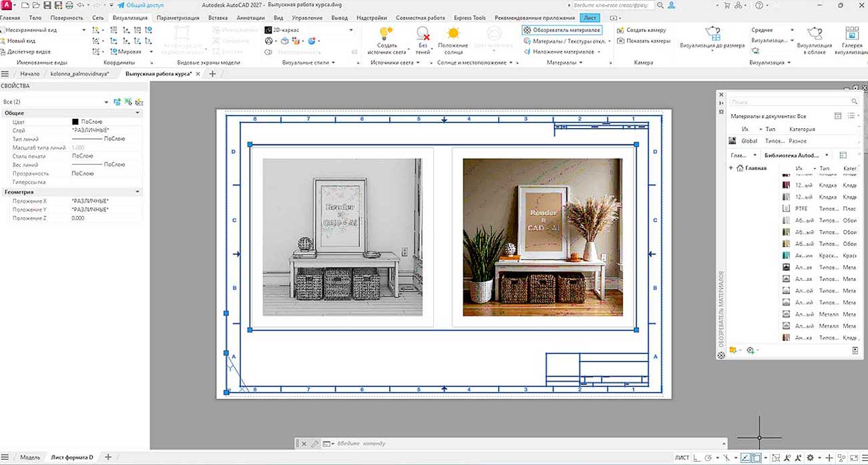The height and width of the screenshot is (465, 868).
Task: Open the 2D-каркас visual style dropdown
Action: [308, 30]
